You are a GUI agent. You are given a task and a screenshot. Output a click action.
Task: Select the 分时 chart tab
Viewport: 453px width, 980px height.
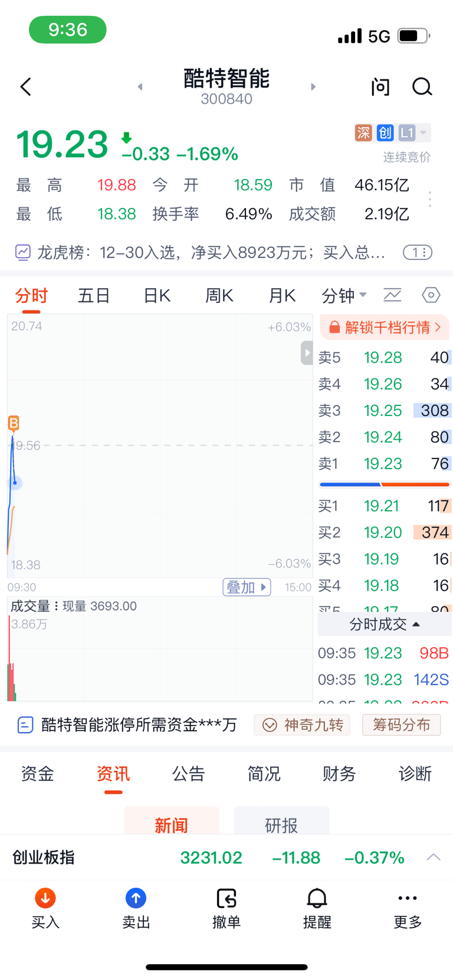tap(31, 295)
